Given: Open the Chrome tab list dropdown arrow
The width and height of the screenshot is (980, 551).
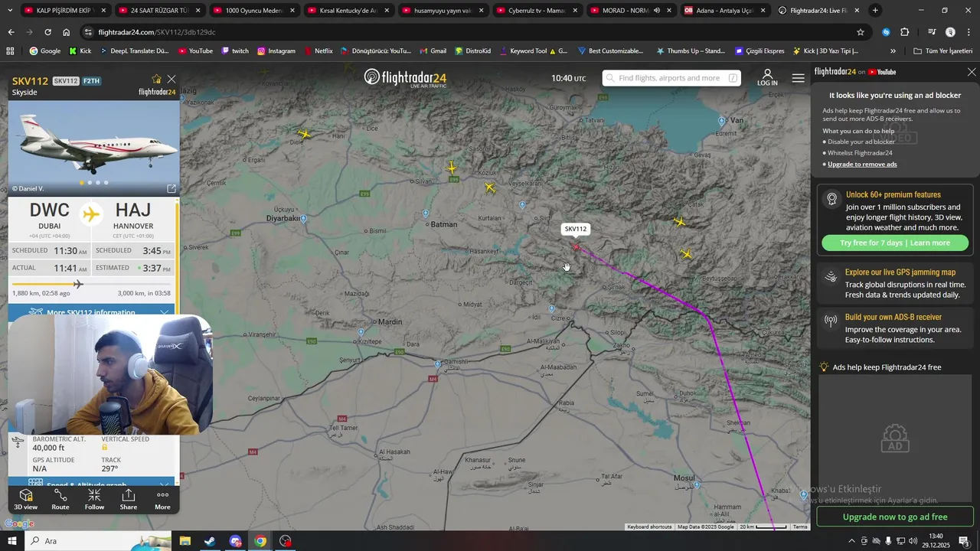Looking at the screenshot, I should tap(10, 11).
